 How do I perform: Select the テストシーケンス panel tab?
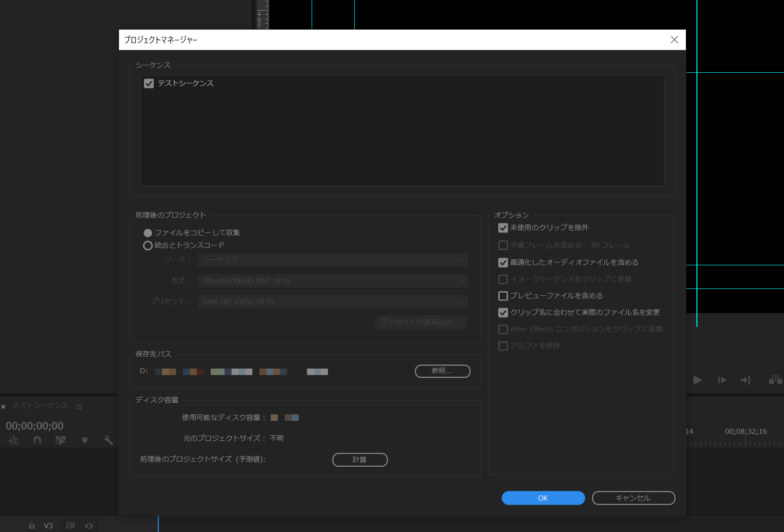(x=40, y=406)
